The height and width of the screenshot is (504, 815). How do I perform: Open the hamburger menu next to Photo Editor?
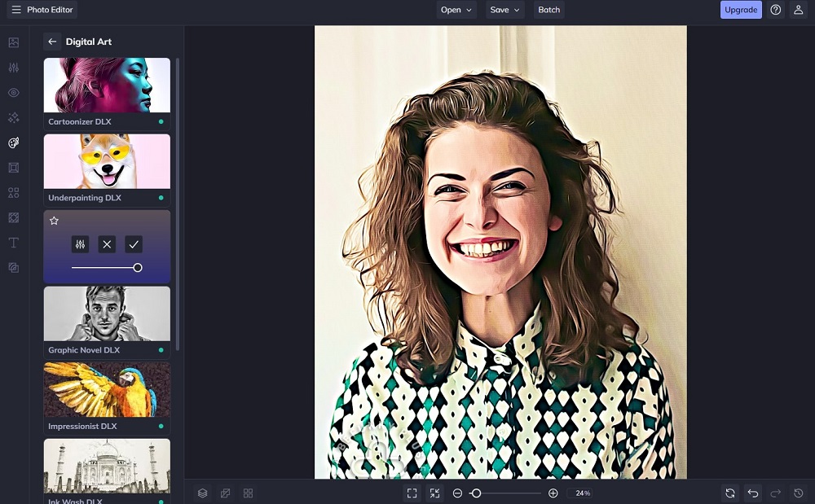coord(16,10)
